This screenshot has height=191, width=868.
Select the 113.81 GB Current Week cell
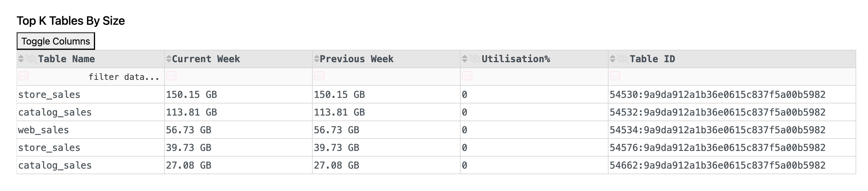191,112
